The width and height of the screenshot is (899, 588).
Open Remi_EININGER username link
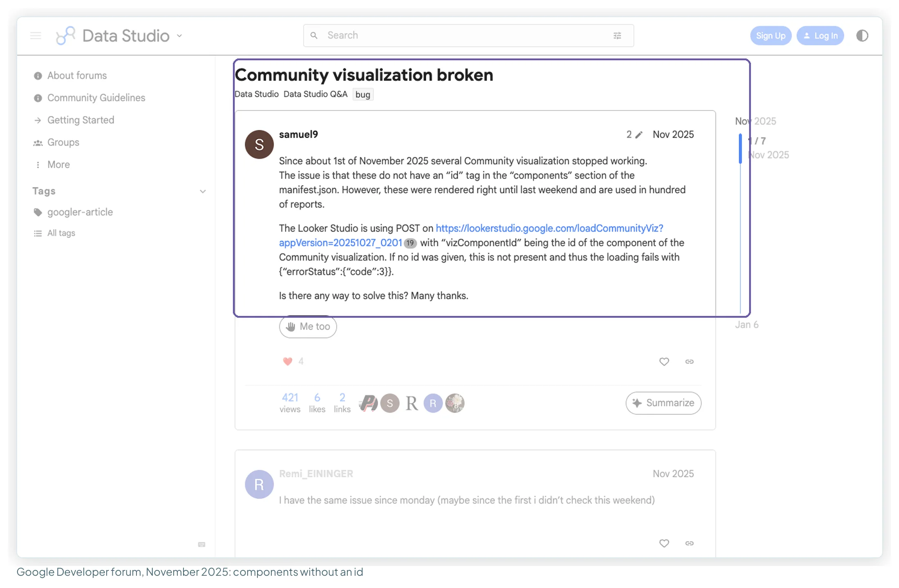[316, 474]
